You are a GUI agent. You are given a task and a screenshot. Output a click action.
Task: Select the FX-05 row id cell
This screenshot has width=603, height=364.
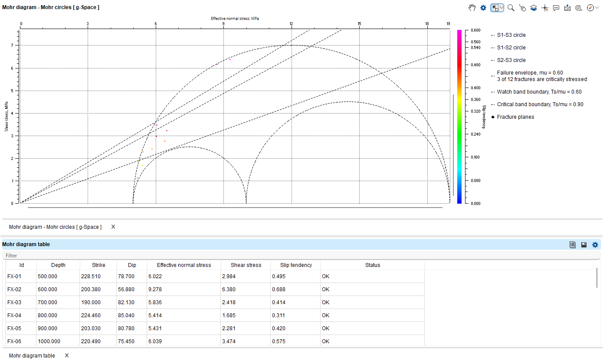[x=21, y=328]
